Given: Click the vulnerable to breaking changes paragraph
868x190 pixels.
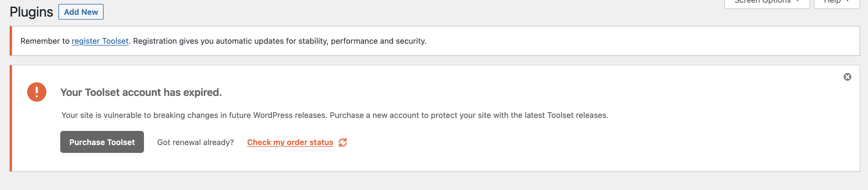Looking at the screenshot, I should pyautogui.click(x=335, y=116).
